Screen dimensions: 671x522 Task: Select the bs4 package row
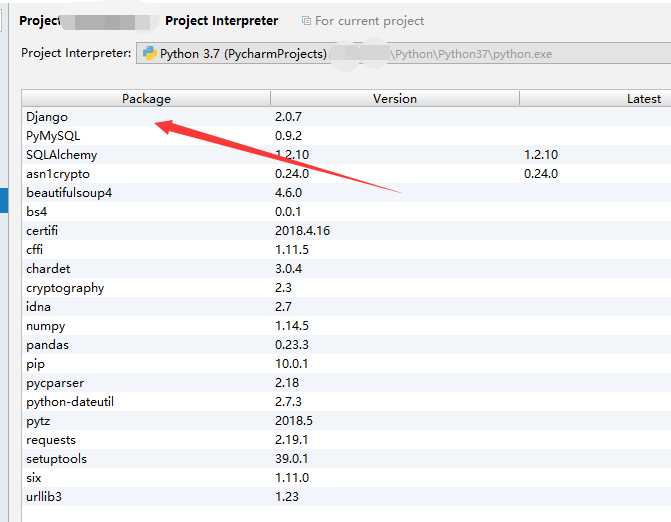[x=346, y=211]
